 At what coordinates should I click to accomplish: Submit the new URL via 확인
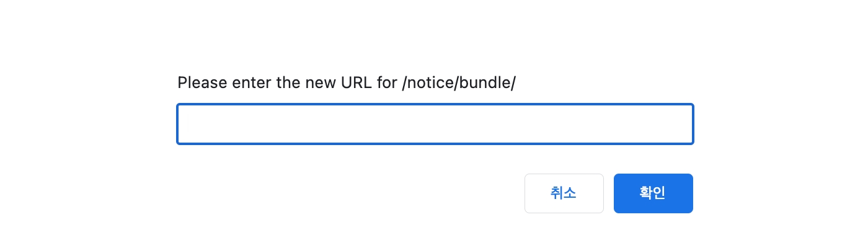click(x=653, y=193)
